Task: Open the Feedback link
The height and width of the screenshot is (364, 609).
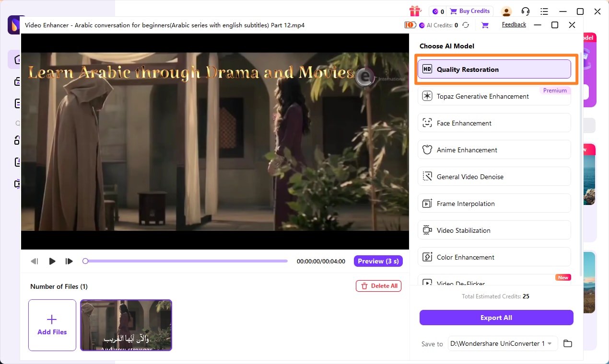Action: click(514, 24)
